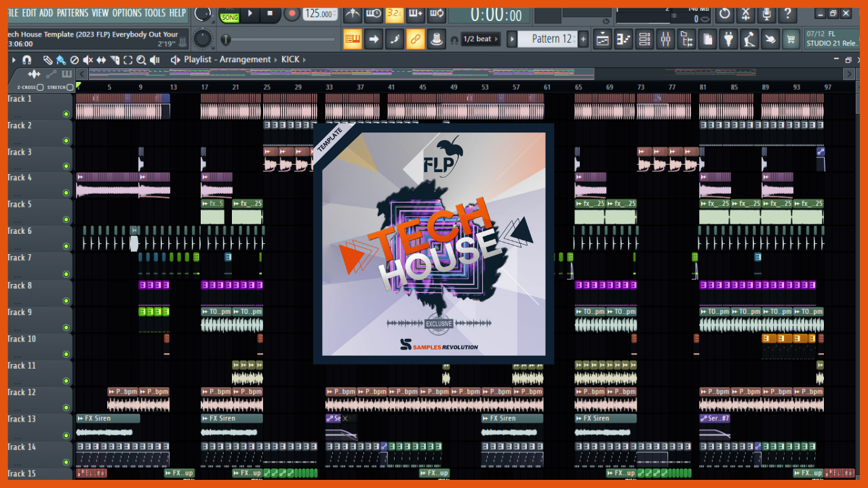This screenshot has height=488, width=868.
Task: Open the PATTERNS menu
Action: point(72,13)
